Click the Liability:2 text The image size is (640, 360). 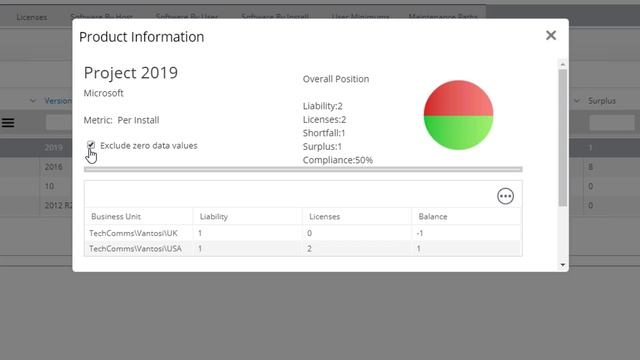pyautogui.click(x=322, y=106)
